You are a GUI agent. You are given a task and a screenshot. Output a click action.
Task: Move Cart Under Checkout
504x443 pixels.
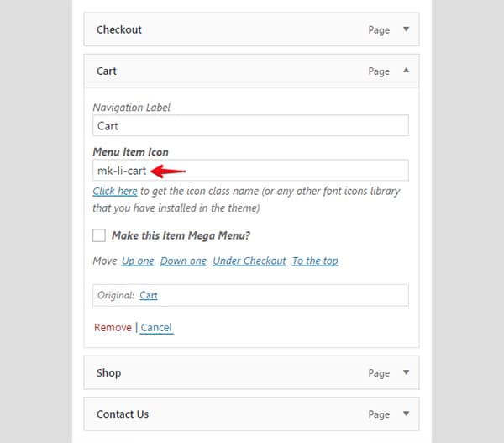(249, 261)
